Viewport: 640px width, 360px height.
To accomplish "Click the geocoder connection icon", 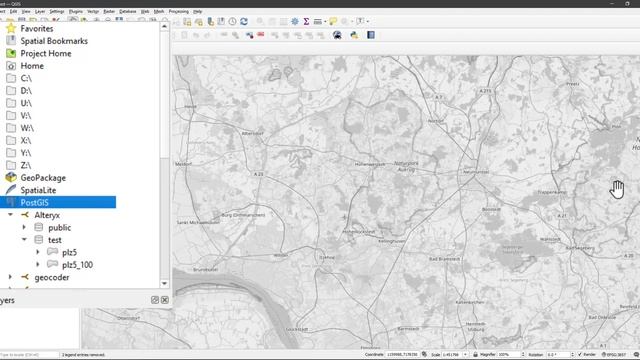I will coord(25,277).
